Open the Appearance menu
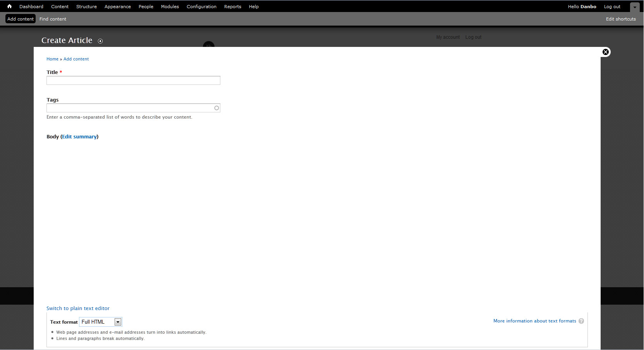Image resolution: width=644 pixels, height=350 pixels. tap(118, 7)
